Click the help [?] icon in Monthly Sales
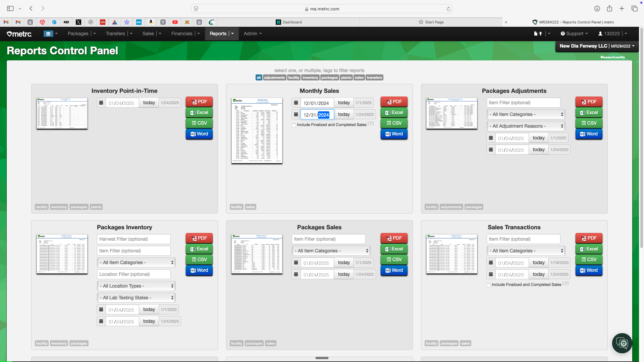 point(371,123)
